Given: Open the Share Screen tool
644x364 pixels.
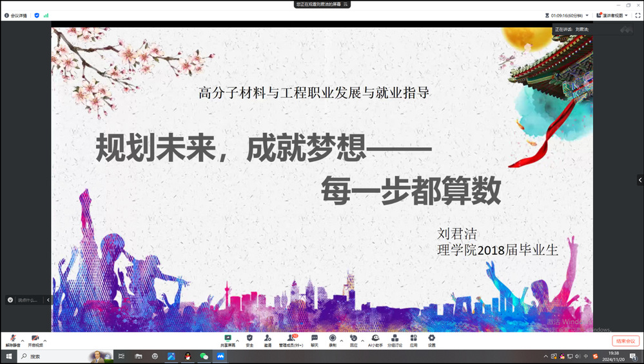Looking at the screenshot, I should coord(228,339).
